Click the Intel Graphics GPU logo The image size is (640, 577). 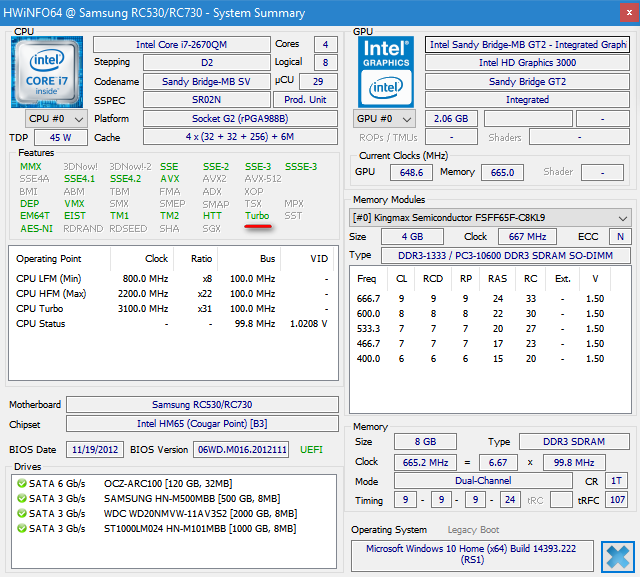tap(386, 72)
